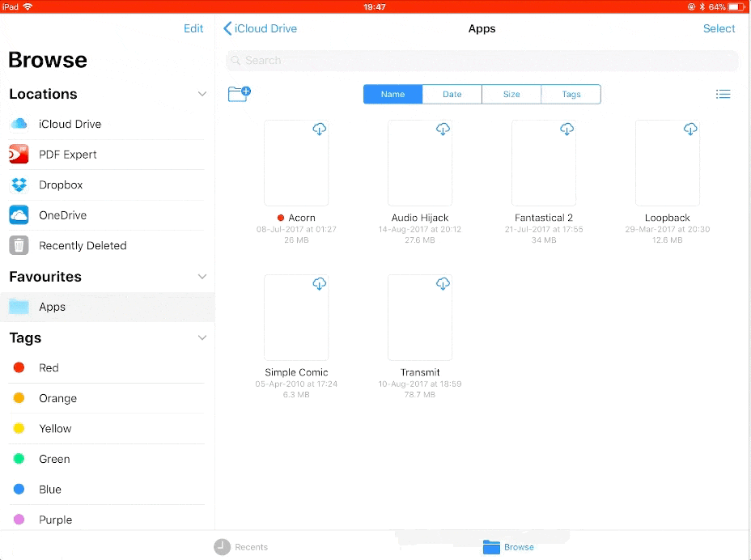Tap the Bluetooth status icon

702,6
